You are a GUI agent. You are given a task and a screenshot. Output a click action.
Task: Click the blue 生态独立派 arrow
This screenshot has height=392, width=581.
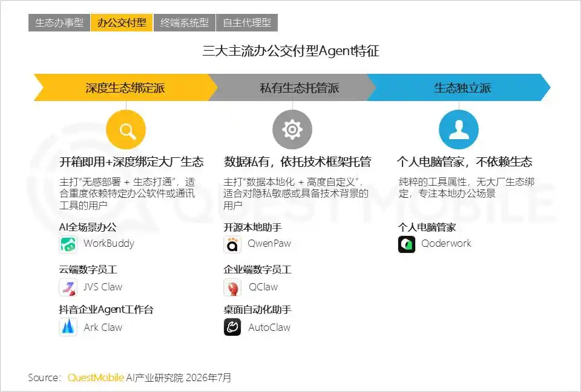tap(459, 88)
